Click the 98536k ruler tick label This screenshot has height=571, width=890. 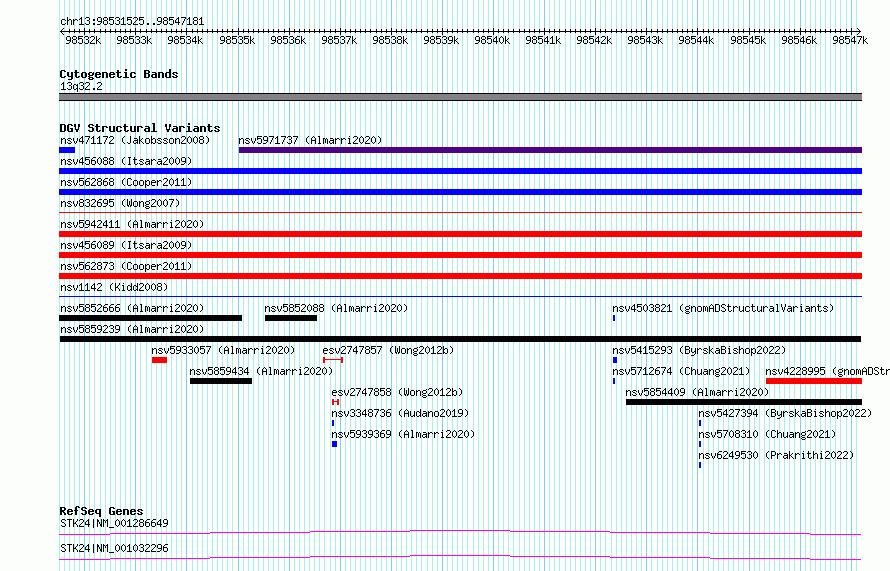click(288, 40)
